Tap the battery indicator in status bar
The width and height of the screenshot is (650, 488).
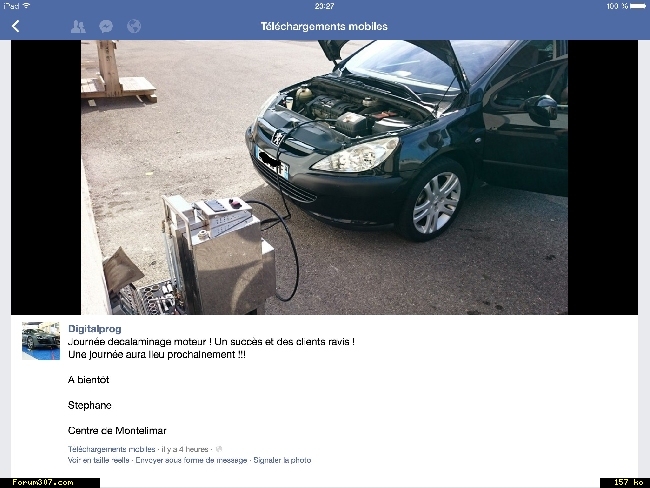pyautogui.click(x=638, y=6)
